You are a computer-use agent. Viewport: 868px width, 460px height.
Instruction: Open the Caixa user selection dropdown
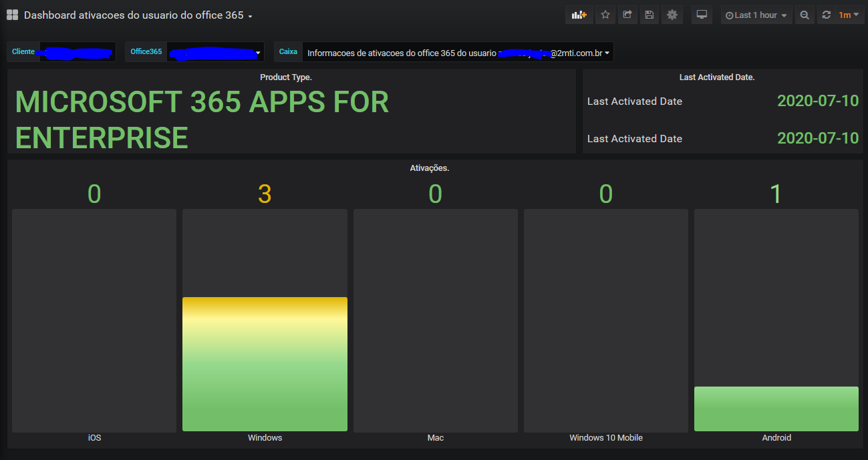click(x=458, y=52)
